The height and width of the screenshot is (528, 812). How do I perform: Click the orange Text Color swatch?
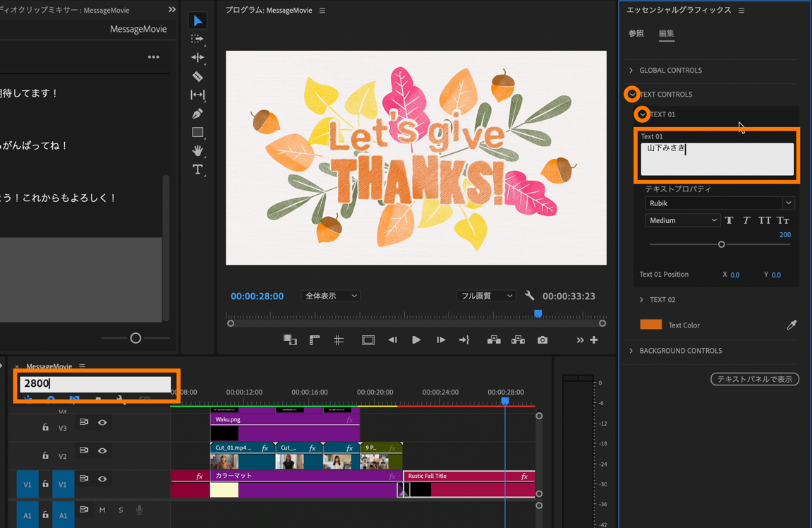click(x=651, y=325)
